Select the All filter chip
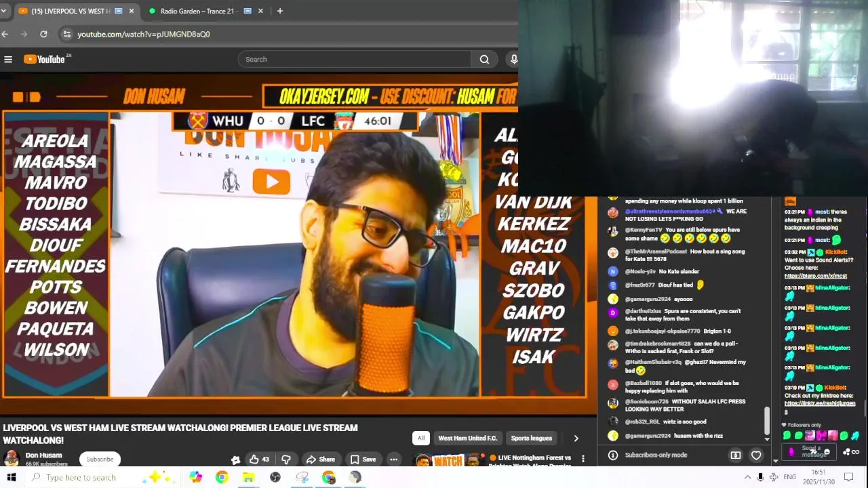Screen dimensions: 868x488 [x=421, y=438]
